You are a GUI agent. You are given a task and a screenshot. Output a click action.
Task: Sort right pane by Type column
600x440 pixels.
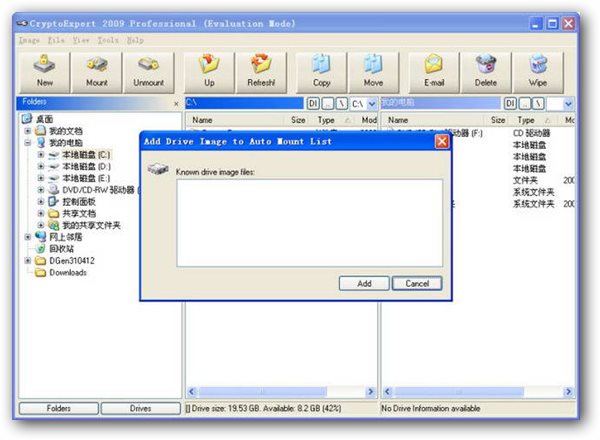(x=534, y=120)
